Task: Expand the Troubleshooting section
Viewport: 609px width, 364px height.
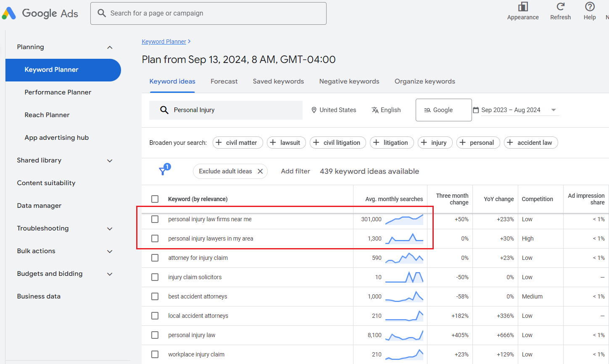Action: (x=109, y=228)
